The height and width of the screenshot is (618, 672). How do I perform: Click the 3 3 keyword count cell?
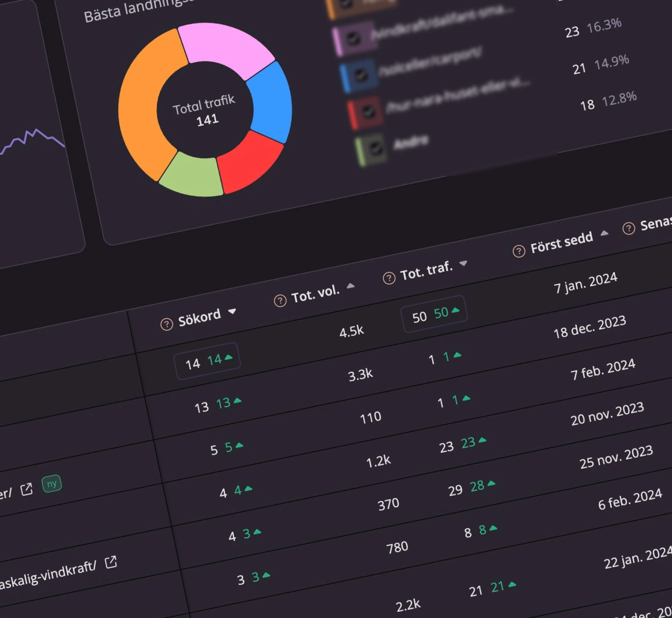coord(254,578)
